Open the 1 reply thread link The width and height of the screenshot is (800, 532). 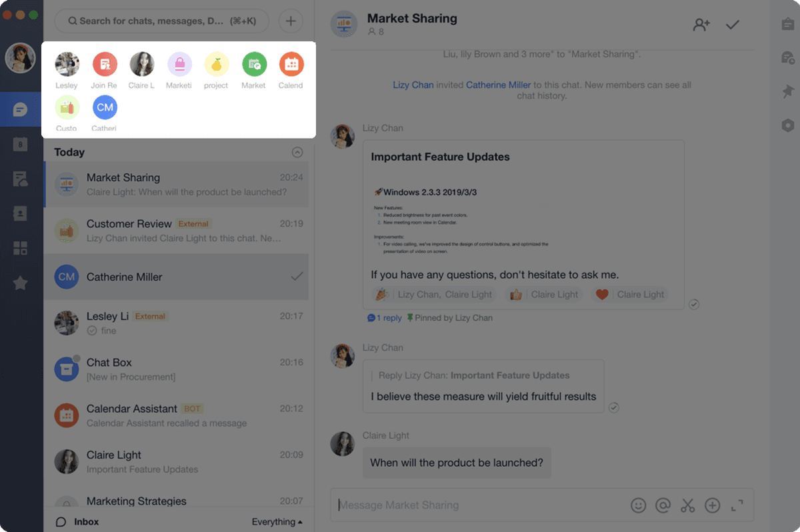tap(385, 318)
